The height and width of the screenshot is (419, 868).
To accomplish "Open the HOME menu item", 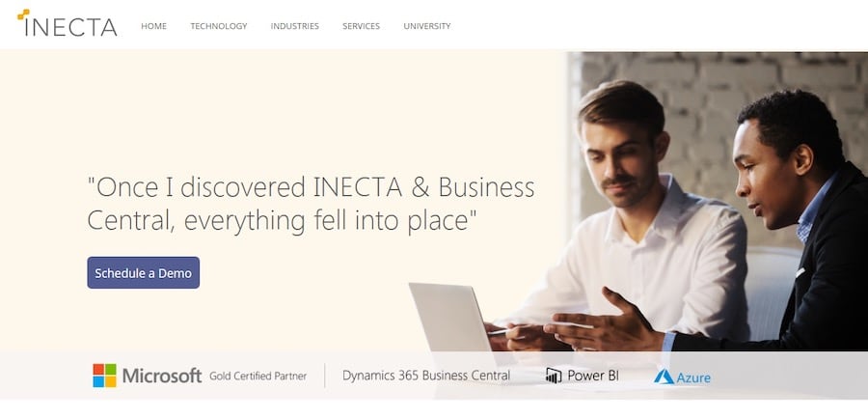I will 153,26.
